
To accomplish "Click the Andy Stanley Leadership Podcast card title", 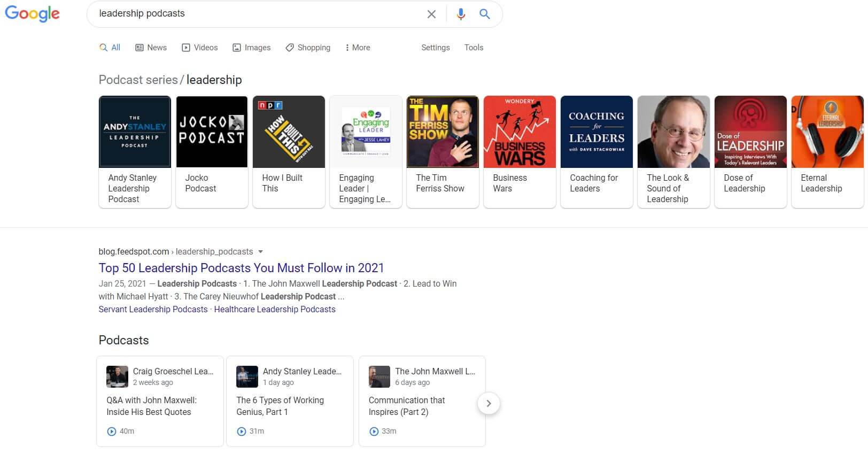I will click(132, 188).
